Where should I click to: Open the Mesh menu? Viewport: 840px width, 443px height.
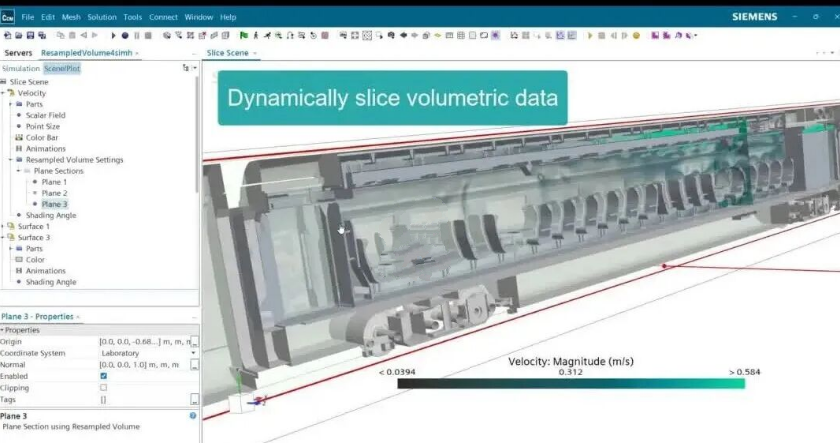point(71,17)
